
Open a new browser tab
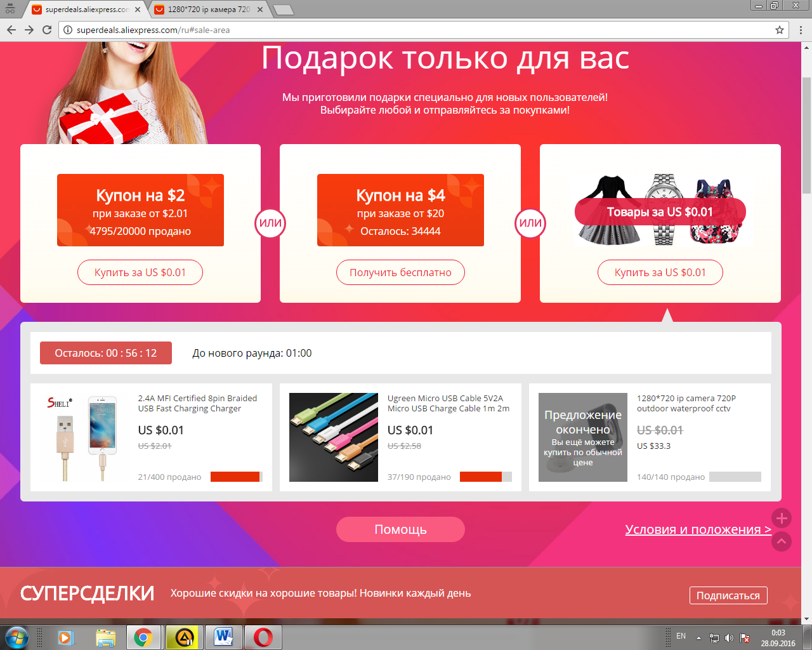(283, 10)
